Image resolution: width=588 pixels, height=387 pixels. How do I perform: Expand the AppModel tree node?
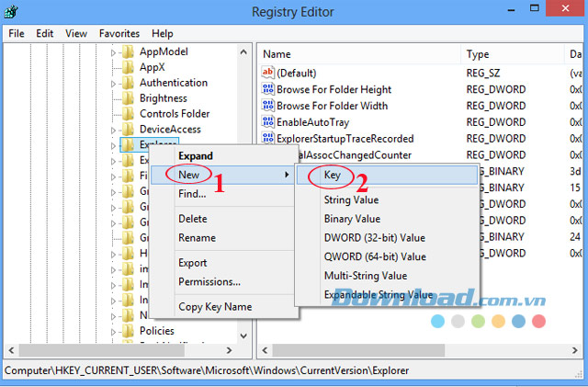[x=113, y=53]
